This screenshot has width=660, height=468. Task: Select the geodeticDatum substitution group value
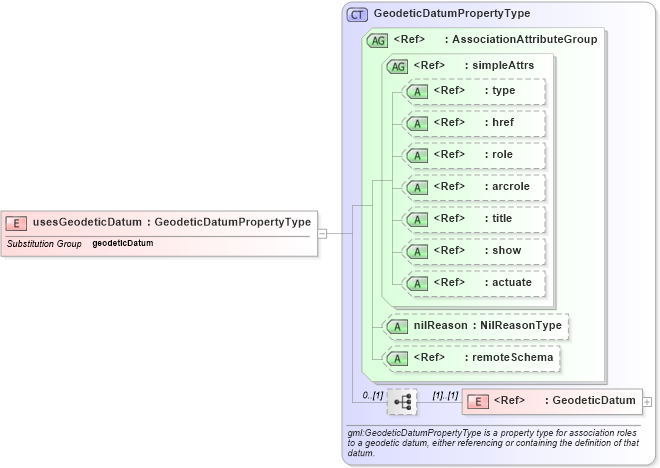pyautogui.click(x=123, y=243)
